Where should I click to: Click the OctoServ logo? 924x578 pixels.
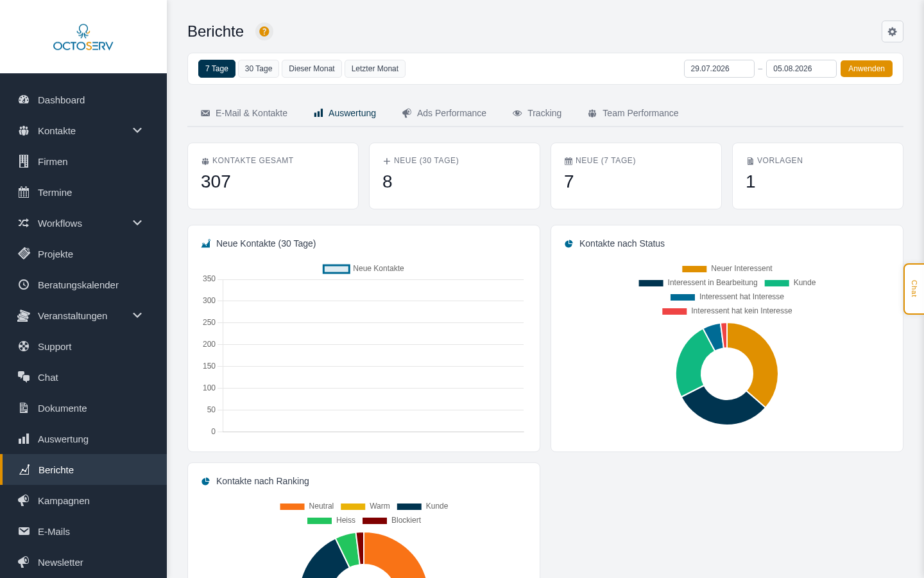[83, 37]
